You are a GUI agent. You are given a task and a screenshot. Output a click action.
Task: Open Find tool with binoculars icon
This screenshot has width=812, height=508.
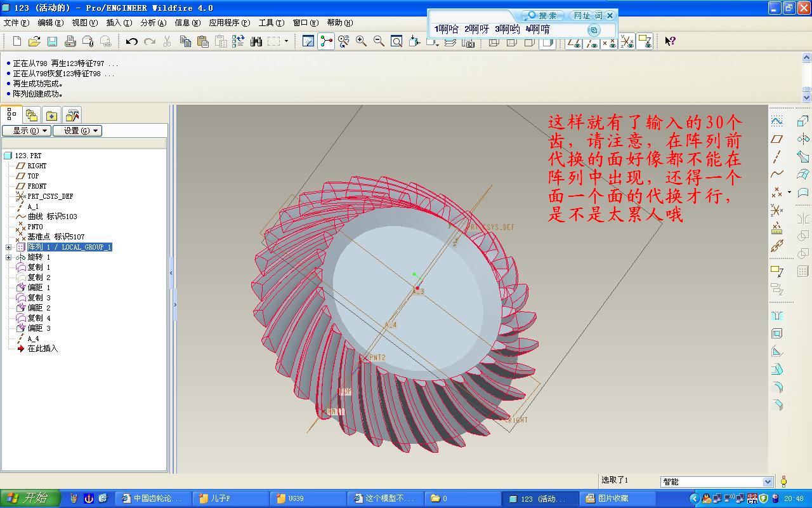click(x=256, y=41)
